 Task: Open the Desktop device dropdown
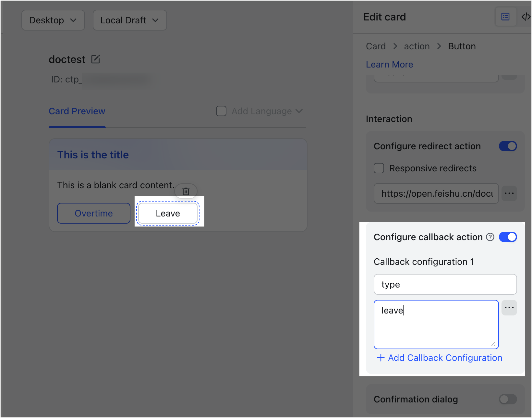(53, 20)
